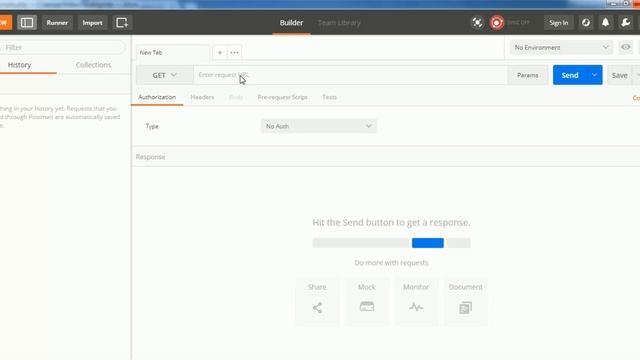
Task: Click the Document icon card
Action: (465, 301)
